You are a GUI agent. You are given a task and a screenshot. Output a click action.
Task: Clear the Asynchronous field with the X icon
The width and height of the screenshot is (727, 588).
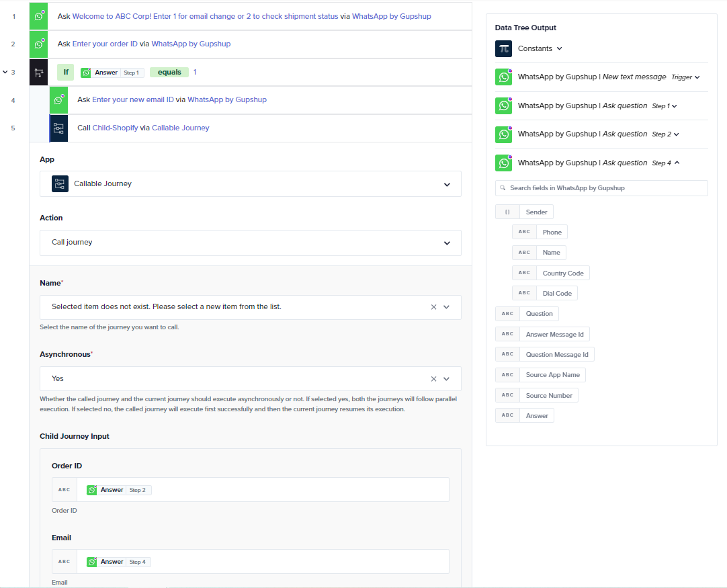[433, 379]
